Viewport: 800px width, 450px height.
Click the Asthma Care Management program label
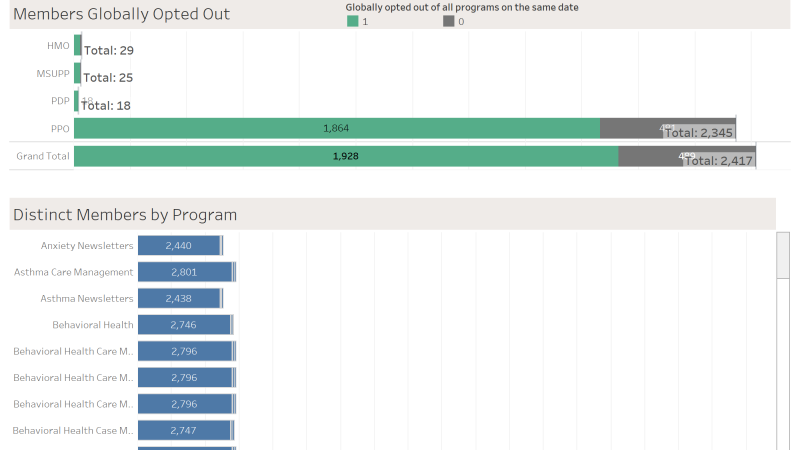coord(73,272)
